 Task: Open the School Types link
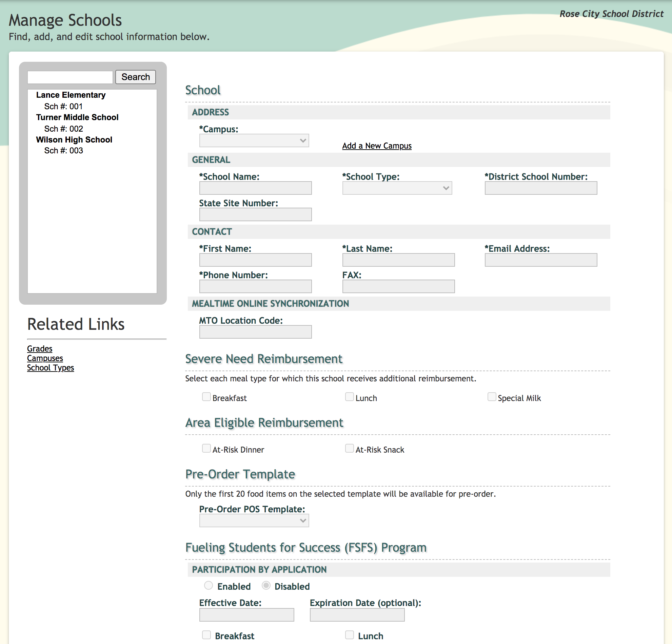tap(51, 368)
